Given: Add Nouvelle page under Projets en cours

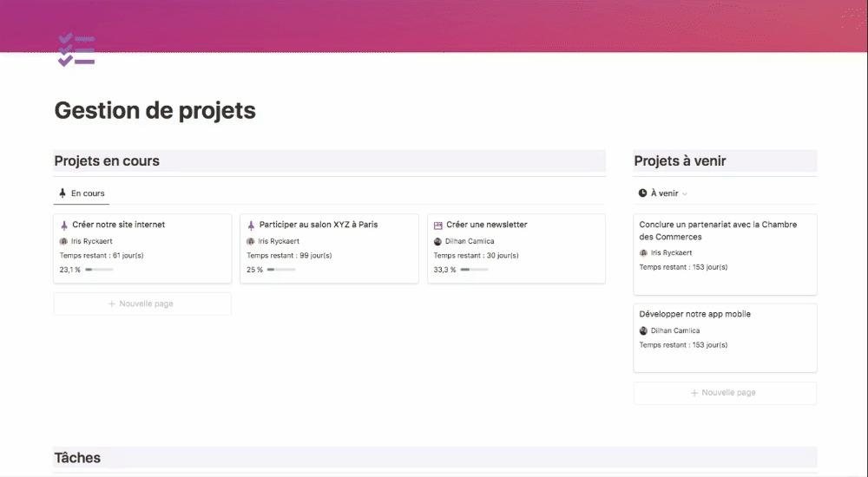Looking at the screenshot, I should (x=142, y=304).
